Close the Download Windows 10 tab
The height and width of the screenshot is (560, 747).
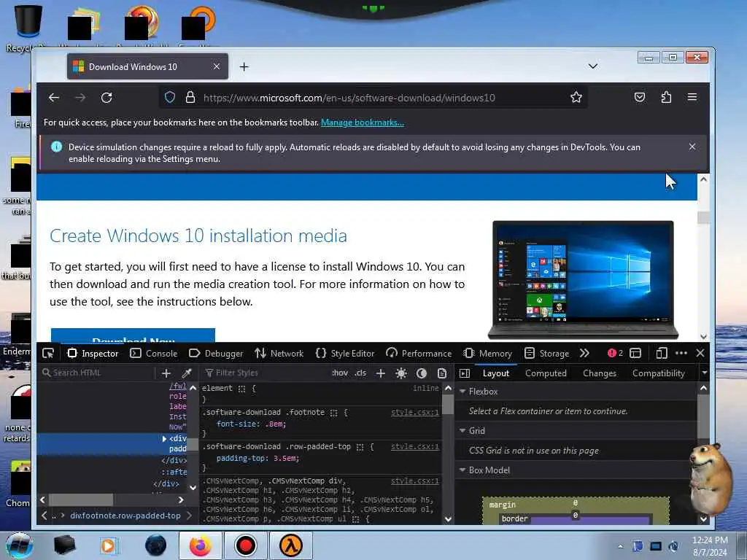point(216,66)
